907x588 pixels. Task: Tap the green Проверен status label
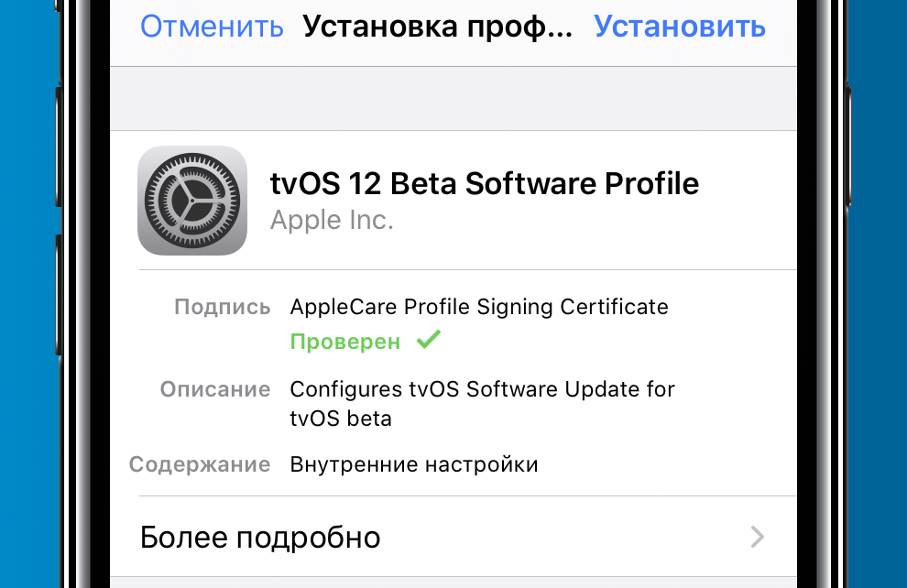pos(345,342)
